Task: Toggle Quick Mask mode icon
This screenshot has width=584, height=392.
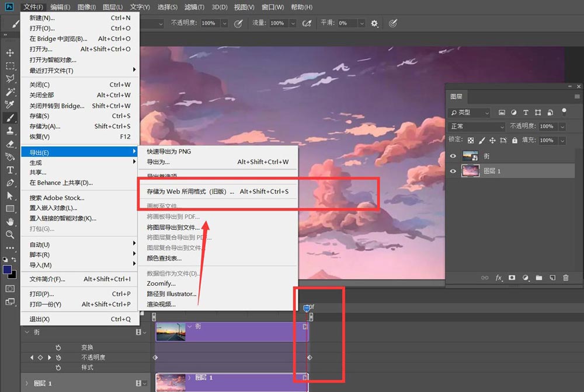Action: (x=10, y=289)
